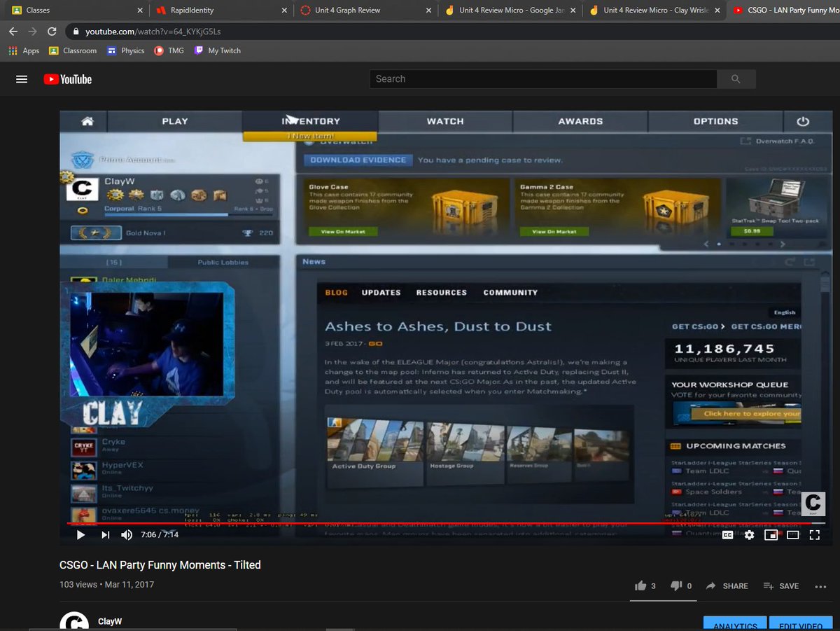Close the Classes browser tab
This screenshot has width=840, height=631.
point(139,11)
